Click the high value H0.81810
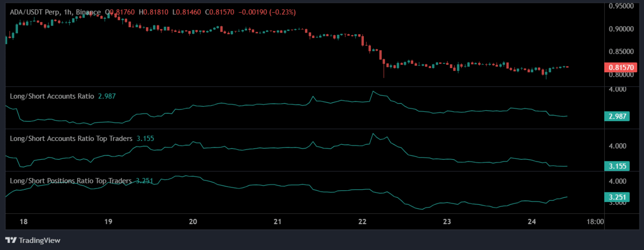This screenshot has width=644, height=250. point(154,13)
